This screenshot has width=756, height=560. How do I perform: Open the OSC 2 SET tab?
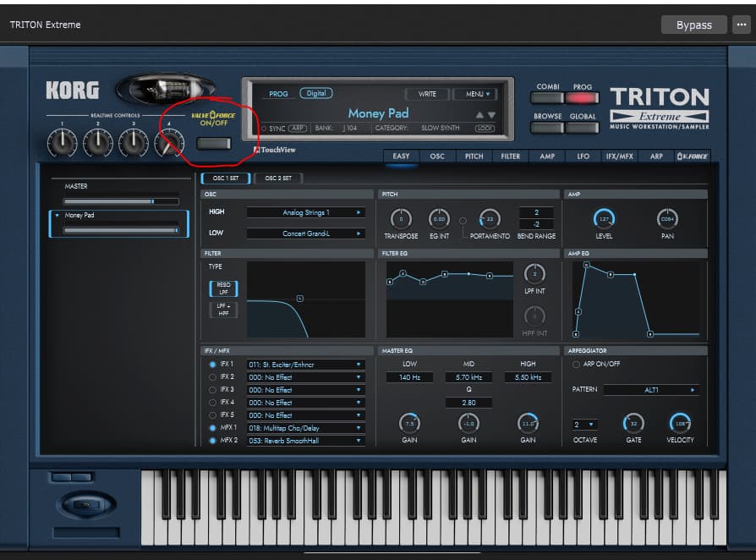tap(278, 178)
